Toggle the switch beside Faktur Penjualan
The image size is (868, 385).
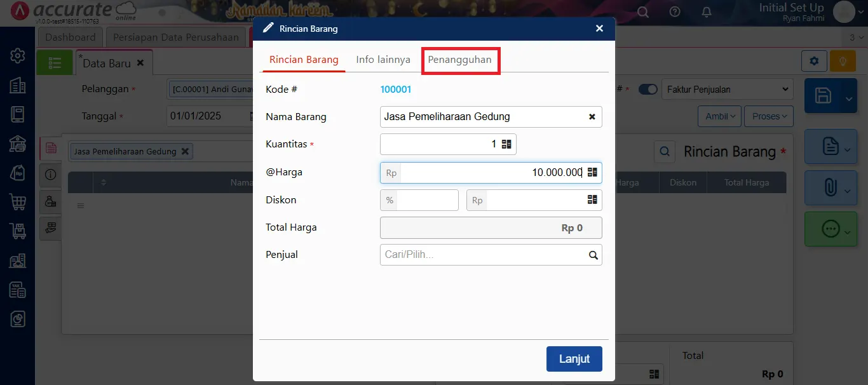point(648,90)
